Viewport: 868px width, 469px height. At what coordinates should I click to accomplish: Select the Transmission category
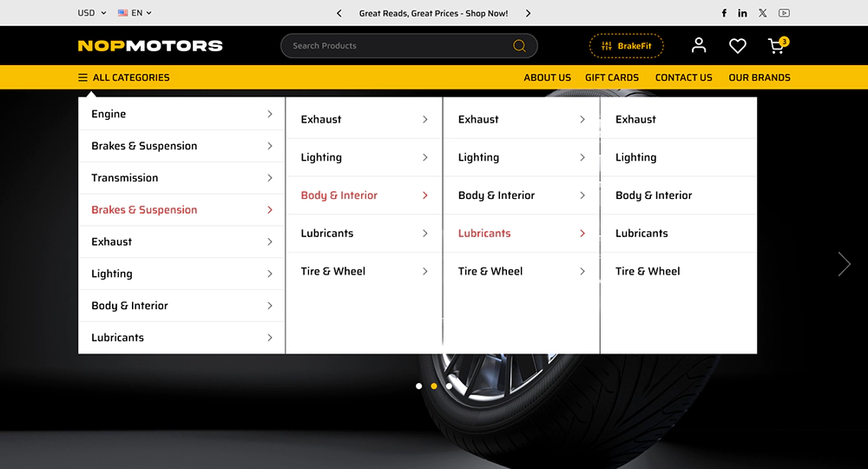tap(181, 178)
